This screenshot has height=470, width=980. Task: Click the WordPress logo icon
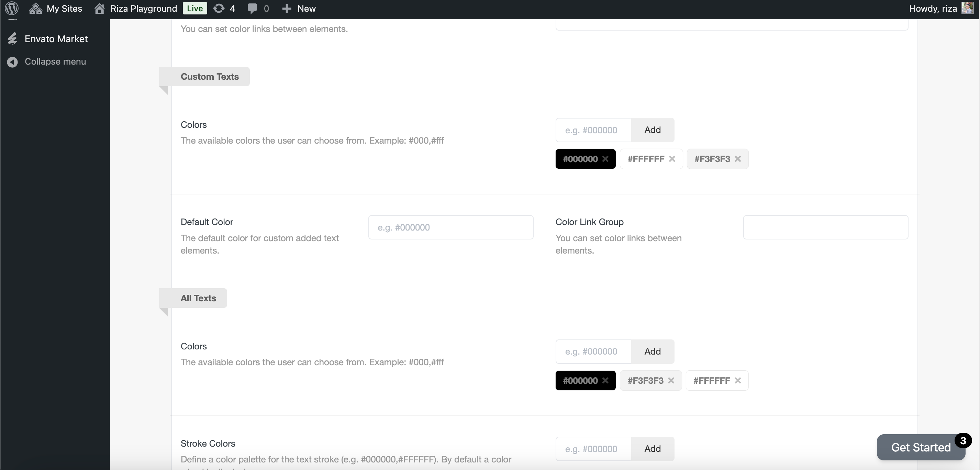(12, 8)
